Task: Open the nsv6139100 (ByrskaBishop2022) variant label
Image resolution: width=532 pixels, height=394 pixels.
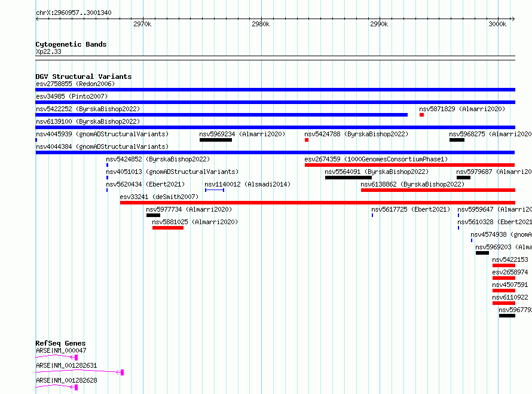Action: (x=88, y=121)
